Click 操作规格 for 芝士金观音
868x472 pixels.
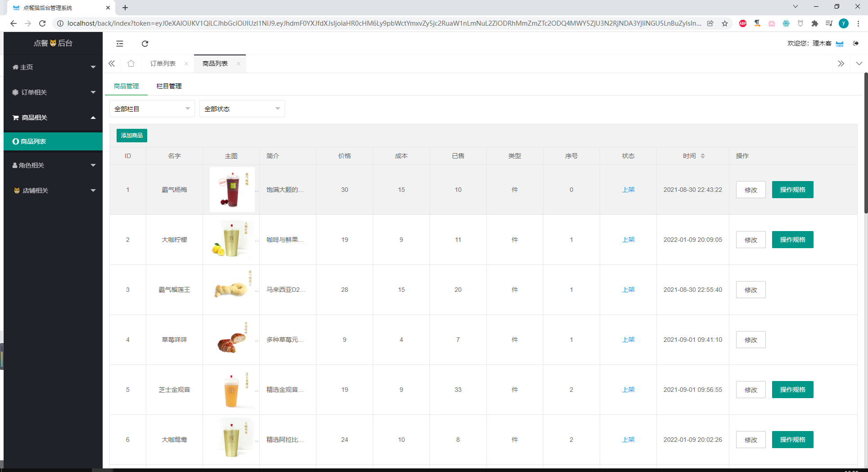[793, 390]
